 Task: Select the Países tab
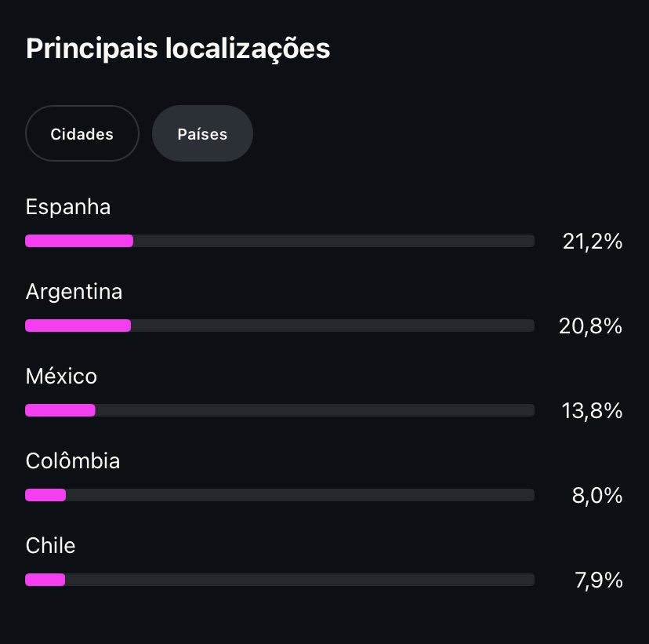tap(202, 133)
